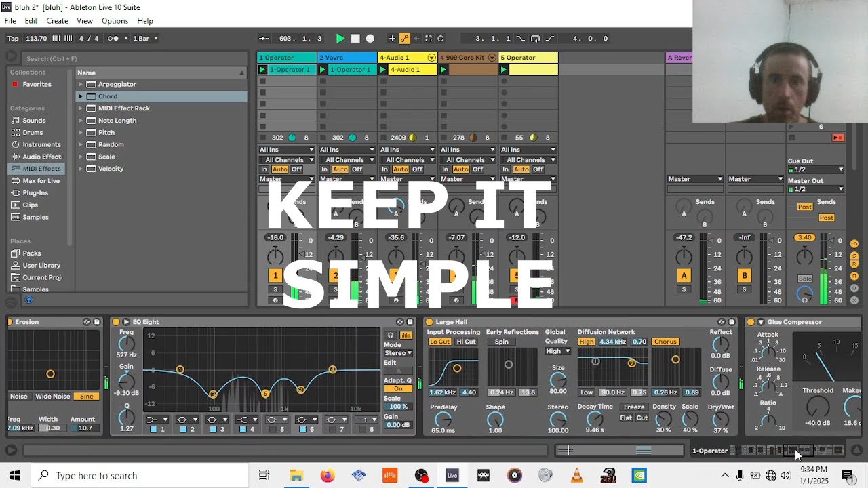Open the 1 Bar quantization dropdown
The width and height of the screenshot is (868, 488).
coord(145,39)
